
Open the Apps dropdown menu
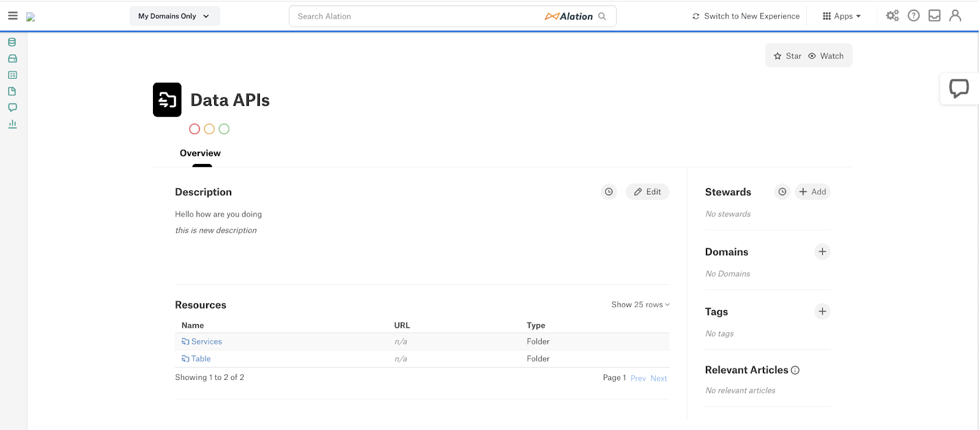[x=842, y=17]
